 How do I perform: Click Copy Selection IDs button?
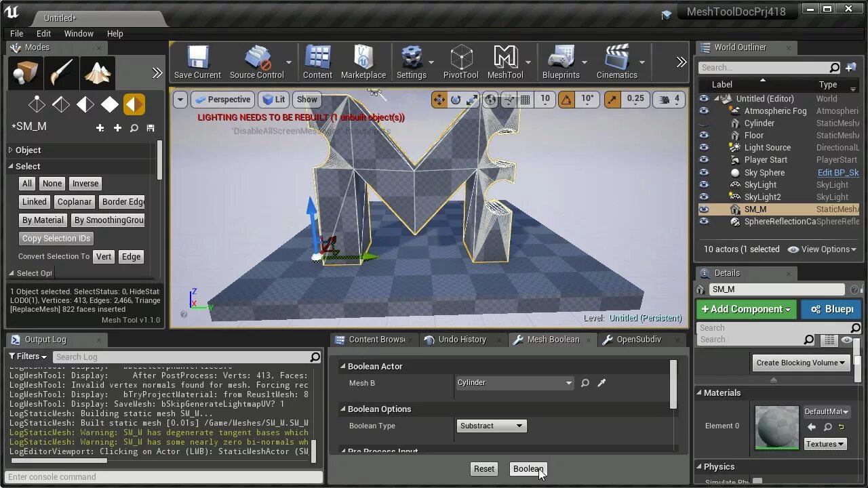56,239
